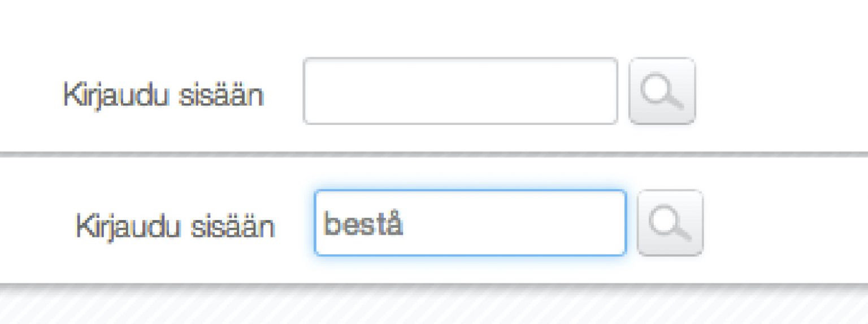868x324 pixels.
Task: Focus the empty upper Kirjaudu sisään field
Action: click(460, 91)
